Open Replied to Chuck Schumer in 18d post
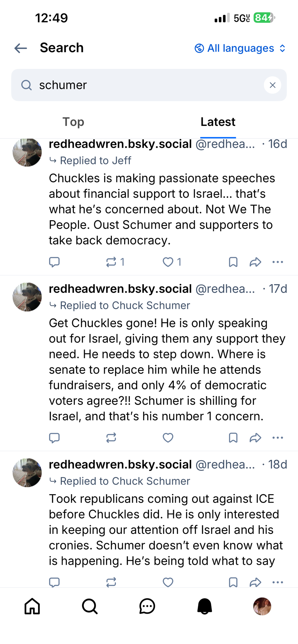 [125, 481]
